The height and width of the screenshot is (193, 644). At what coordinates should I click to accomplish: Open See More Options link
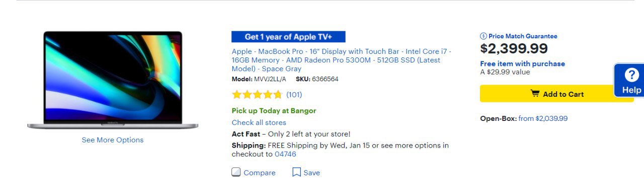tap(113, 140)
